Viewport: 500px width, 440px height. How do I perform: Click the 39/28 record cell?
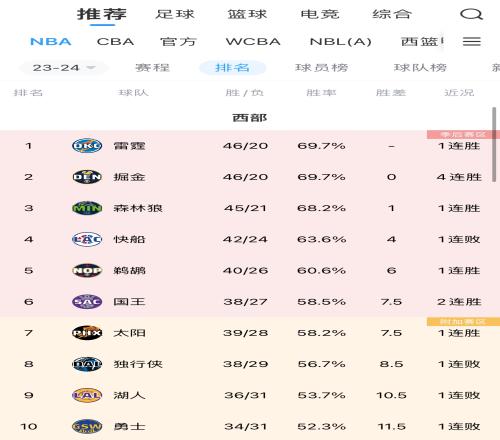[x=246, y=333]
